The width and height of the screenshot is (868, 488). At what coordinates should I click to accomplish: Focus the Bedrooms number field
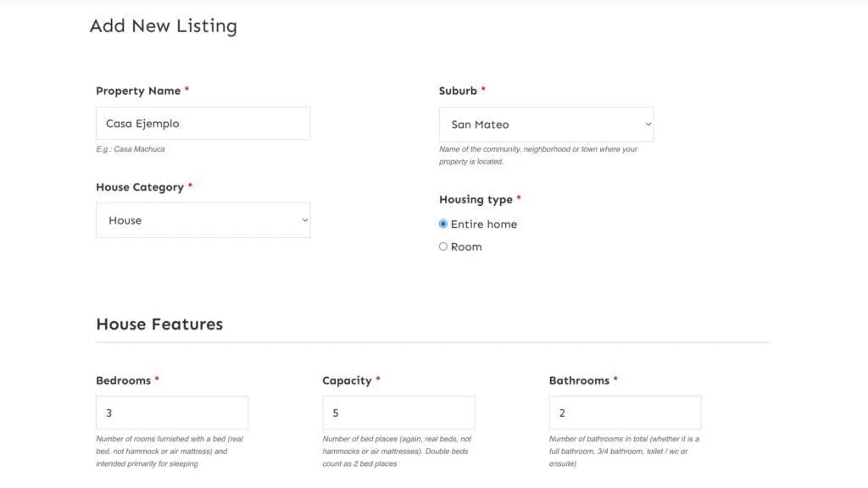pos(171,413)
